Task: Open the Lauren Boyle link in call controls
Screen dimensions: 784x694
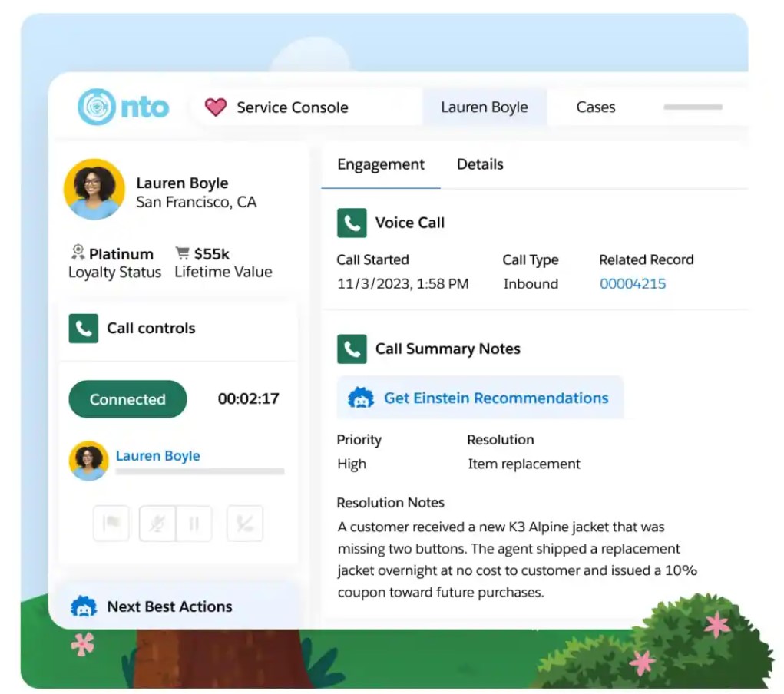Action: [157, 455]
